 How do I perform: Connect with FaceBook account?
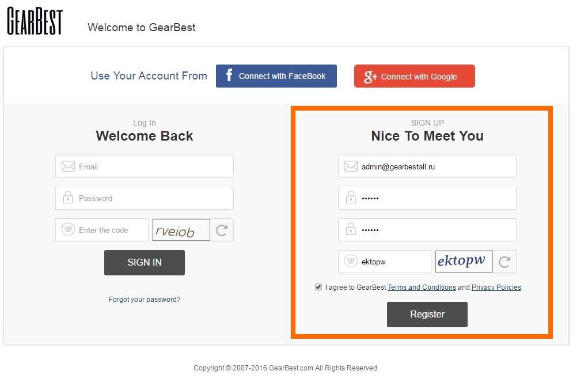click(276, 76)
